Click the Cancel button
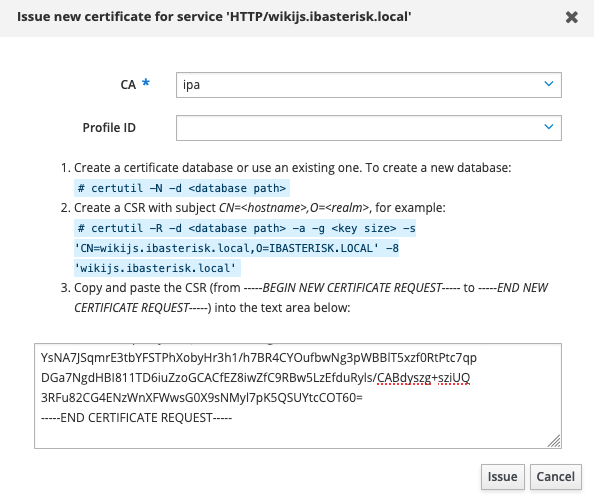Screen dimensions: 594x502 pos(555,477)
